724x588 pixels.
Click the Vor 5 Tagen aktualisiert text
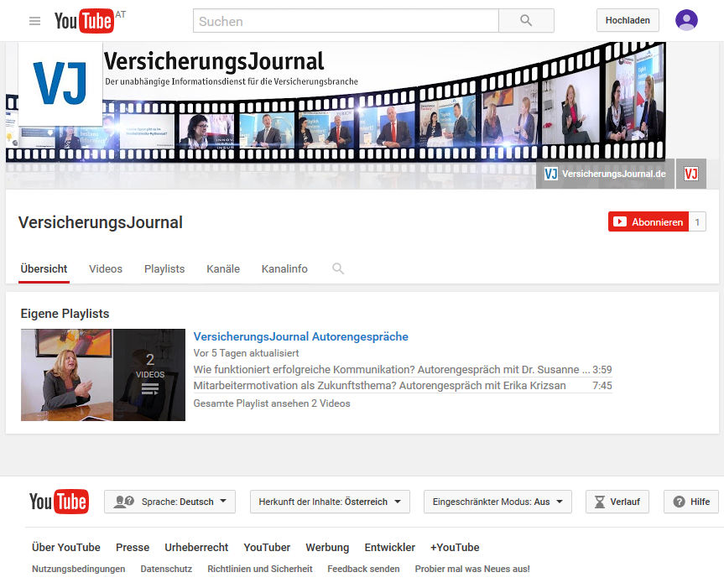click(246, 353)
